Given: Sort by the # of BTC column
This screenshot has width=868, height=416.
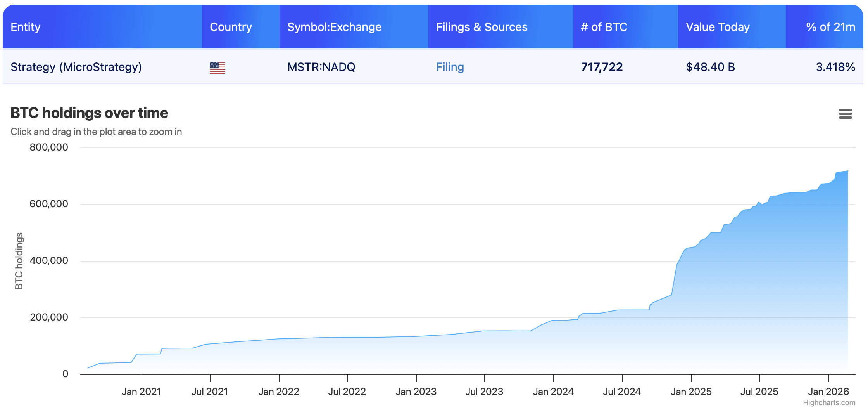Looking at the screenshot, I should [604, 27].
